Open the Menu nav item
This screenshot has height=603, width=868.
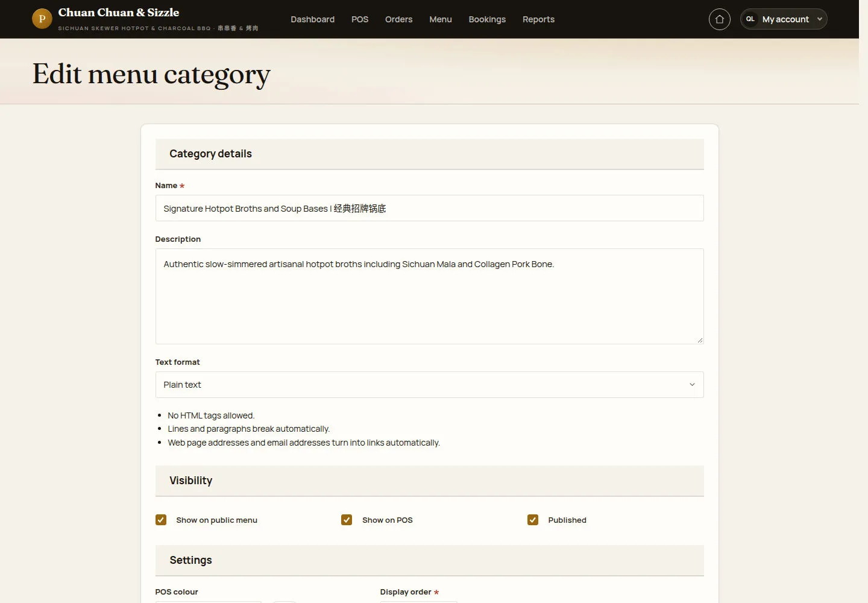tap(441, 19)
